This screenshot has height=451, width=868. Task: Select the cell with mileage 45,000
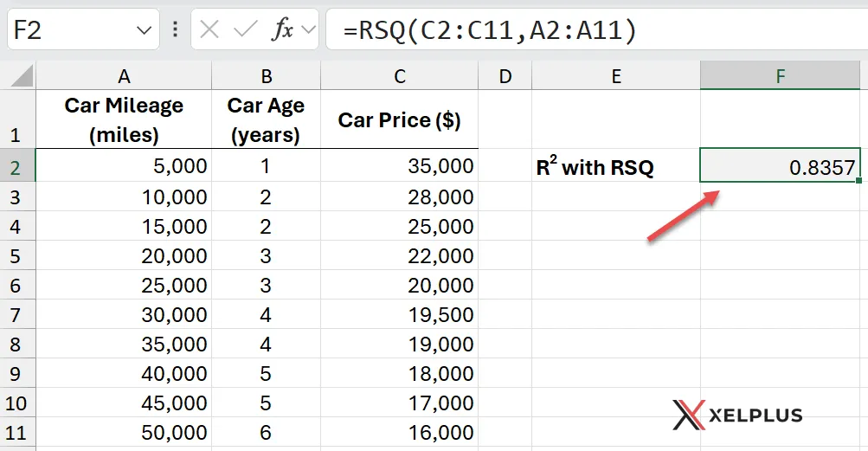click(x=124, y=403)
